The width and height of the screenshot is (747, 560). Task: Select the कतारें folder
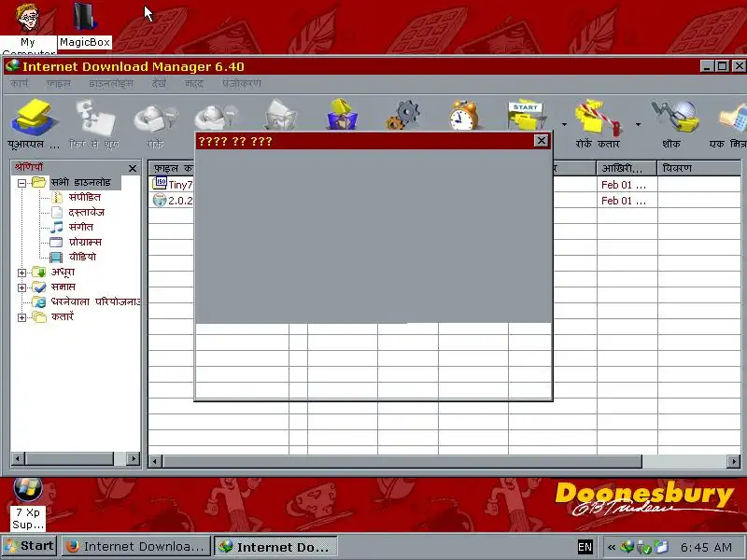pyautogui.click(x=62, y=316)
